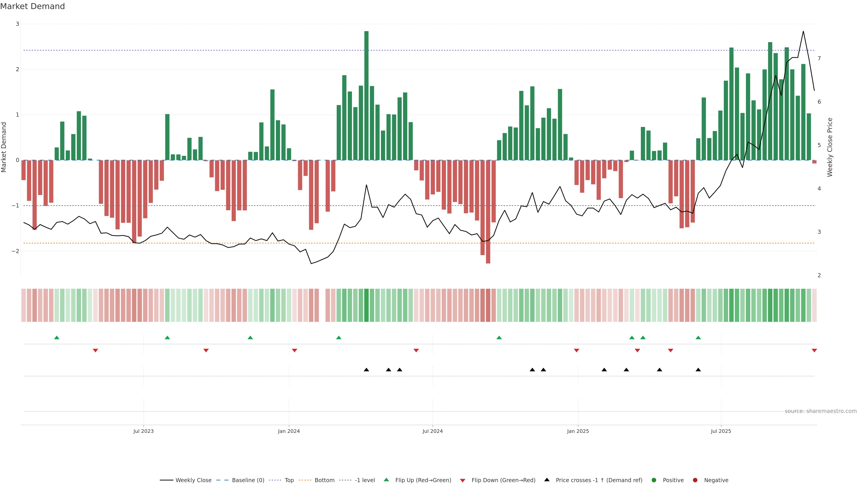The height and width of the screenshot is (488, 868).
Task: Click green Flip Up legend triangle icon
Action: tap(387, 480)
